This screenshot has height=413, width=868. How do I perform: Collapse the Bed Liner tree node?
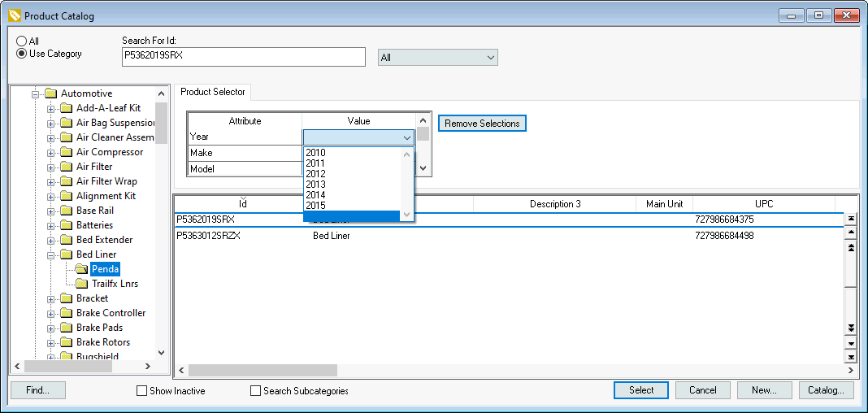pos(51,254)
